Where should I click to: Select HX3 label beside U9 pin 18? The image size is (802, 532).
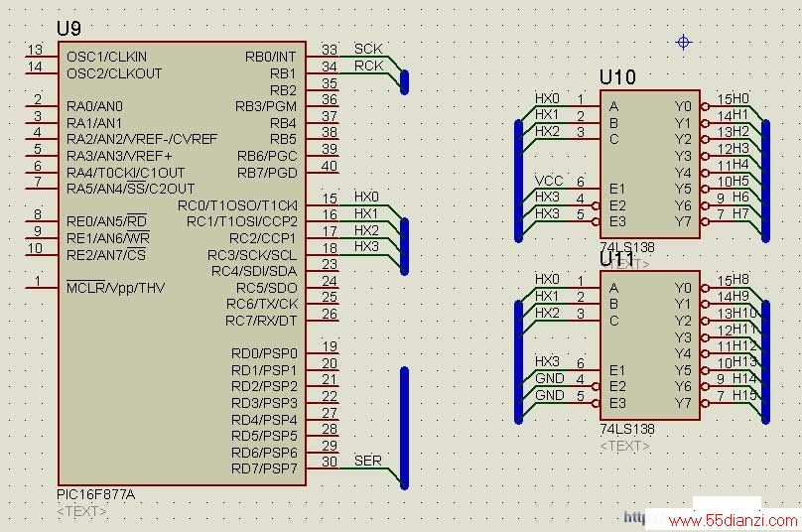[x=366, y=246]
